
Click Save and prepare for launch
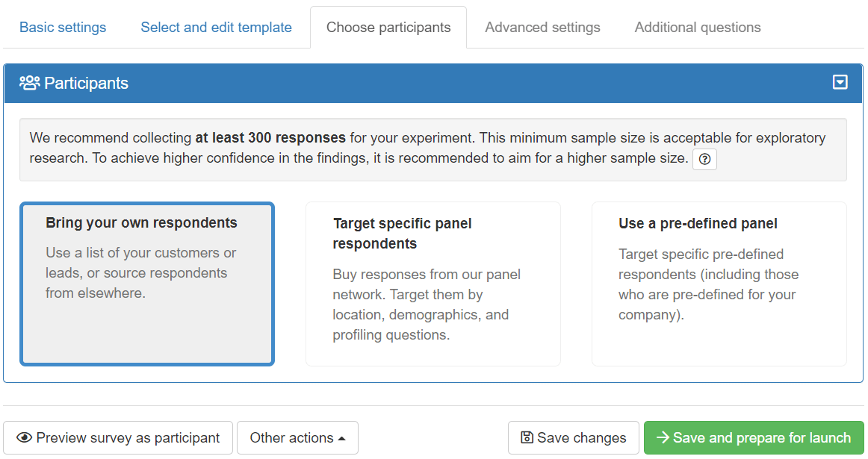pyautogui.click(x=753, y=438)
